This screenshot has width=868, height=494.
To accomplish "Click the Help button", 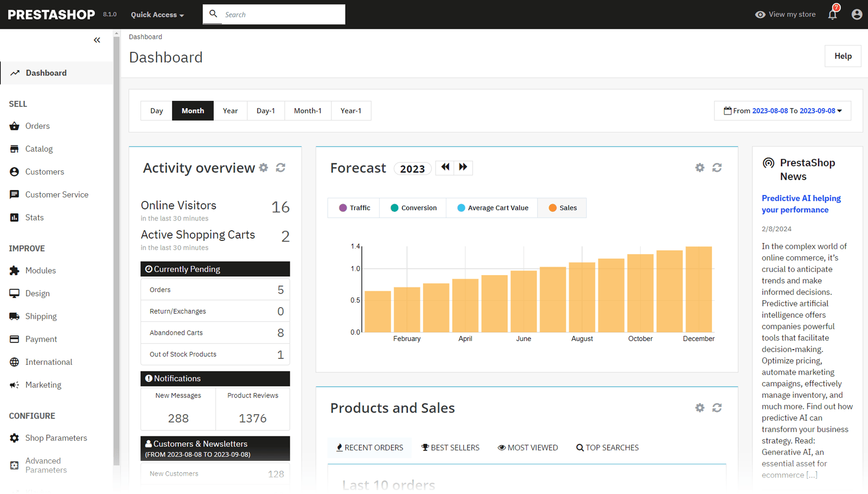I will pos(843,56).
